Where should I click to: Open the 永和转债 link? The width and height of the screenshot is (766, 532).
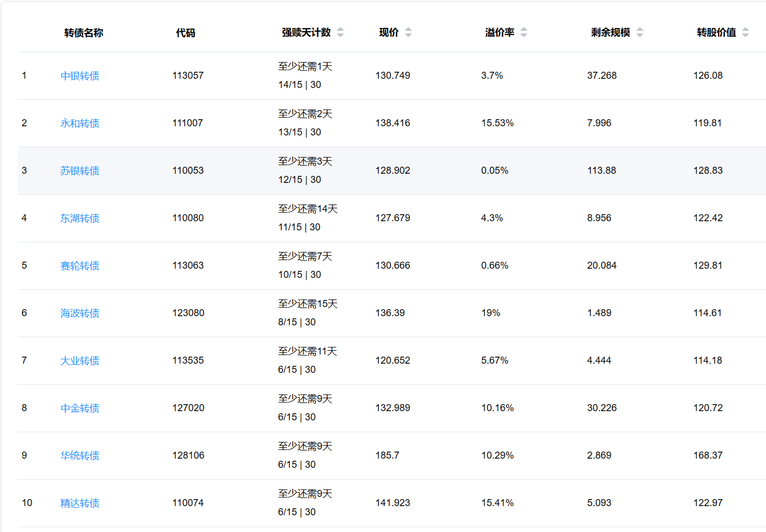click(80, 124)
